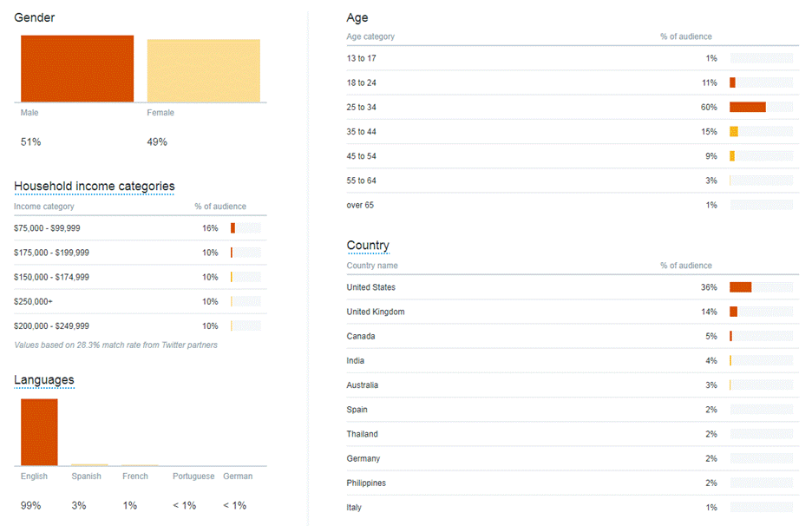The height and width of the screenshot is (526, 812).
Task: Select the Male gender bar
Action: [77, 69]
